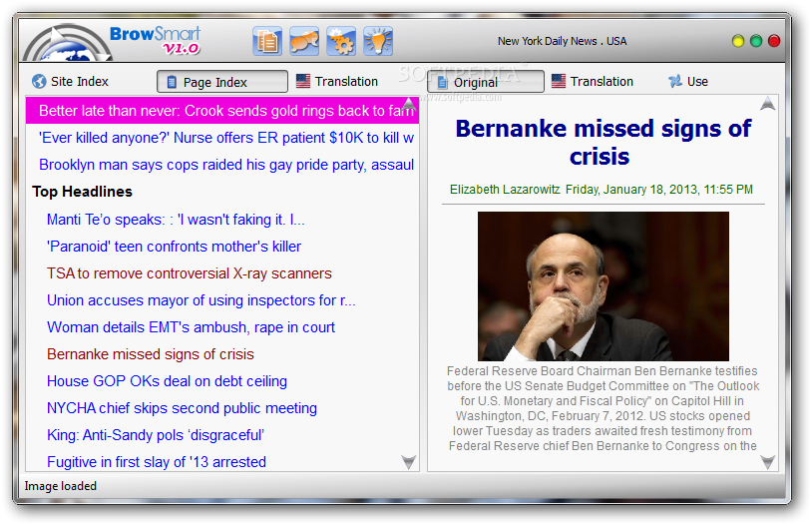Click the US flag icon in left pane

303,81
